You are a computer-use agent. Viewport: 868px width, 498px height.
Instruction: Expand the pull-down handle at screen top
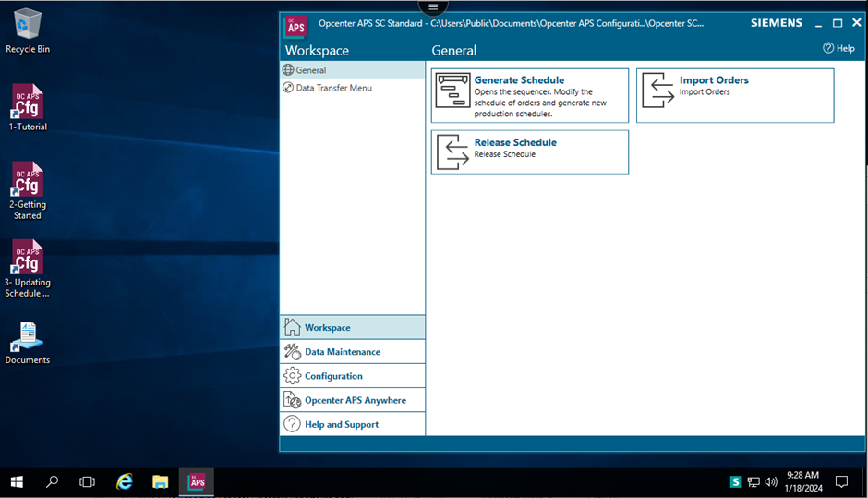[433, 6]
